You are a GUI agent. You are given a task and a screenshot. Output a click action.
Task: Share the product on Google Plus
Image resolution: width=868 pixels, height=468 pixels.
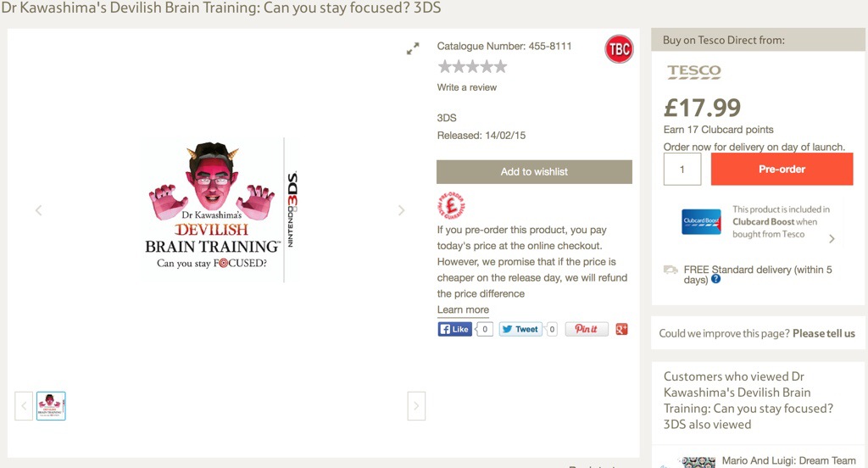[x=621, y=329]
